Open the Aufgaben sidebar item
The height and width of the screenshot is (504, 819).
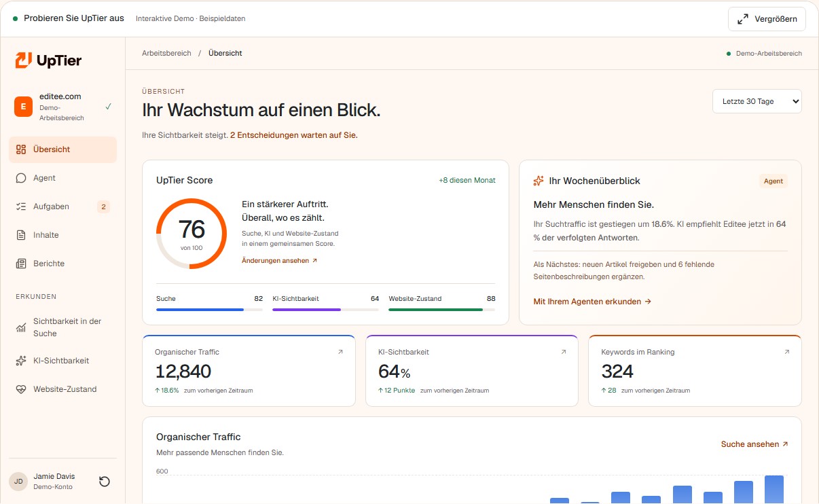62,206
